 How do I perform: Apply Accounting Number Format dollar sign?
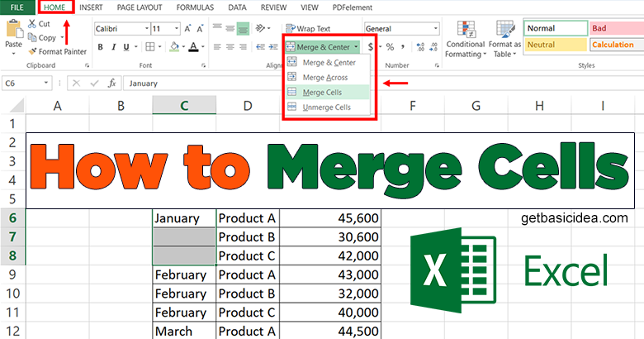tap(371, 47)
